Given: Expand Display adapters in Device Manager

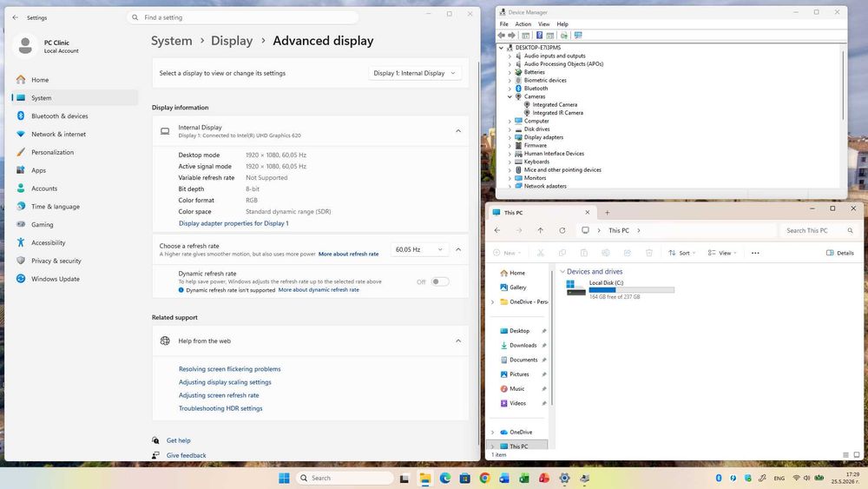Looking at the screenshot, I should [510, 137].
